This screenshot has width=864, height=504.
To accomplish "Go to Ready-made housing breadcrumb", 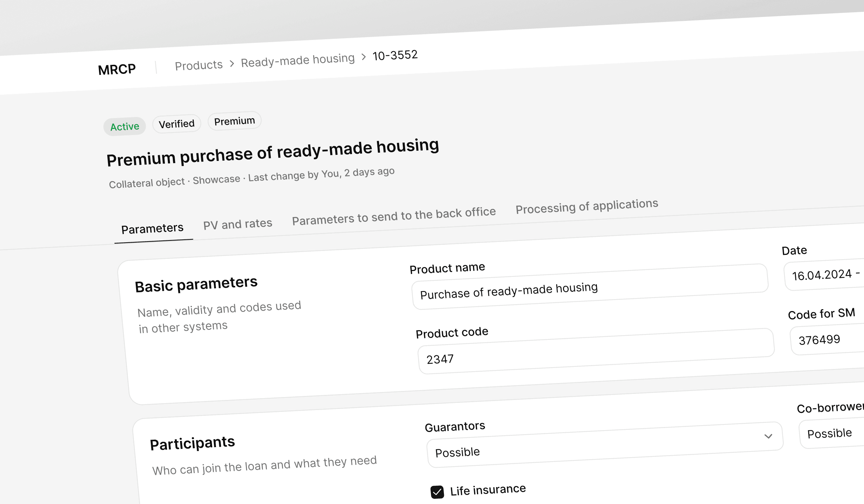I will [298, 60].
